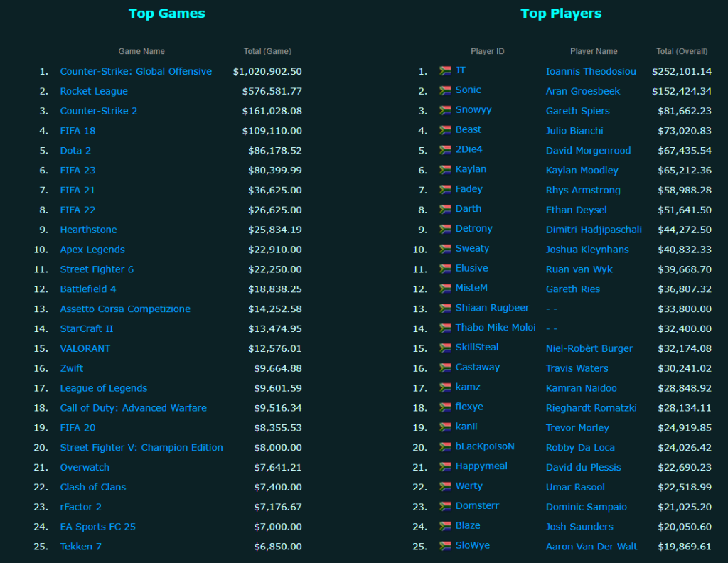The height and width of the screenshot is (563, 728).
Task: Select the Hearthstone game link
Action: (x=88, y=230)
